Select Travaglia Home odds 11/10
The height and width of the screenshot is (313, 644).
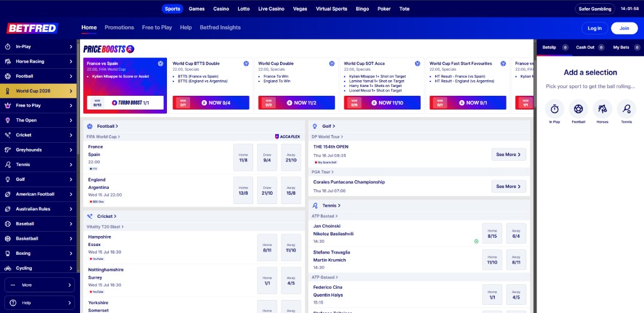pyautogui.click(x=492, y=260)
